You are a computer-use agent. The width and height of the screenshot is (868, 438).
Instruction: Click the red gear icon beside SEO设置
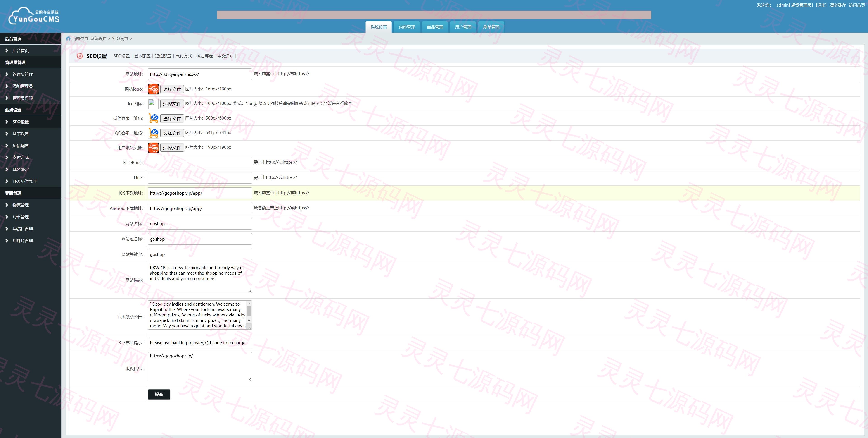pos(80,56)
